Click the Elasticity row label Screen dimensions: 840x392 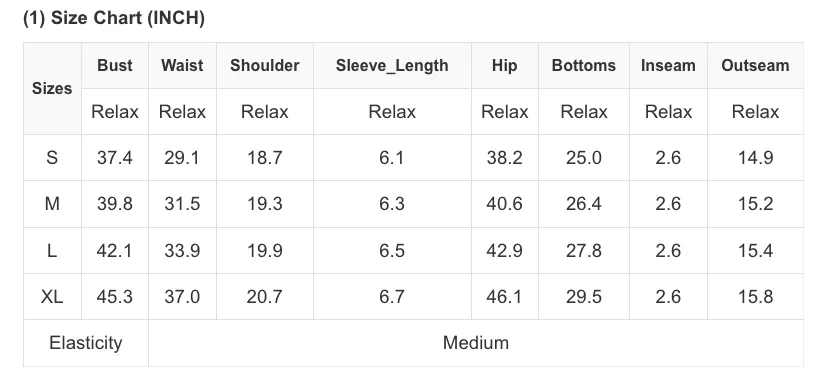(x=86, y=343)
